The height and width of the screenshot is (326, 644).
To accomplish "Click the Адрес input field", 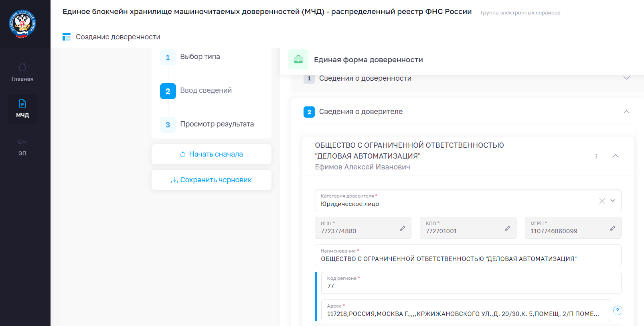I will click(466, 310).
